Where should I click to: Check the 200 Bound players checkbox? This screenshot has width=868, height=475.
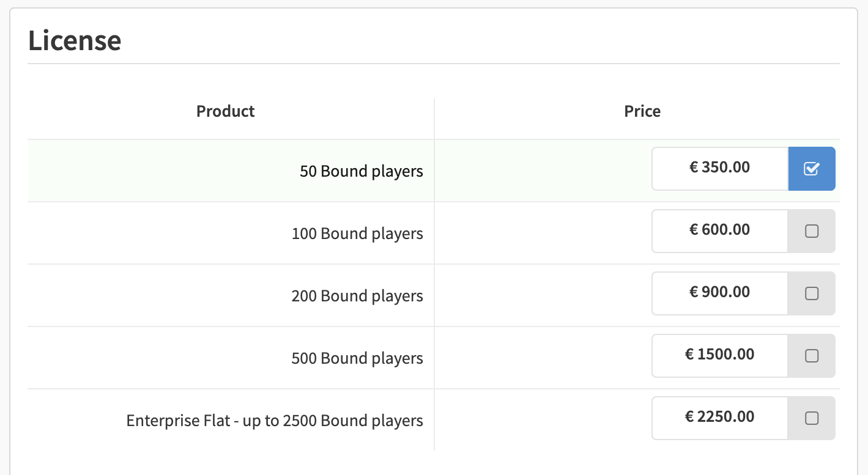click(x=811, y=293)
